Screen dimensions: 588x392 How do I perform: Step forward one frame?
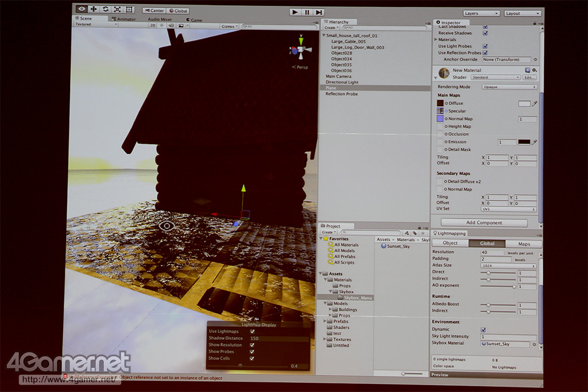click(x=319, y=13)
